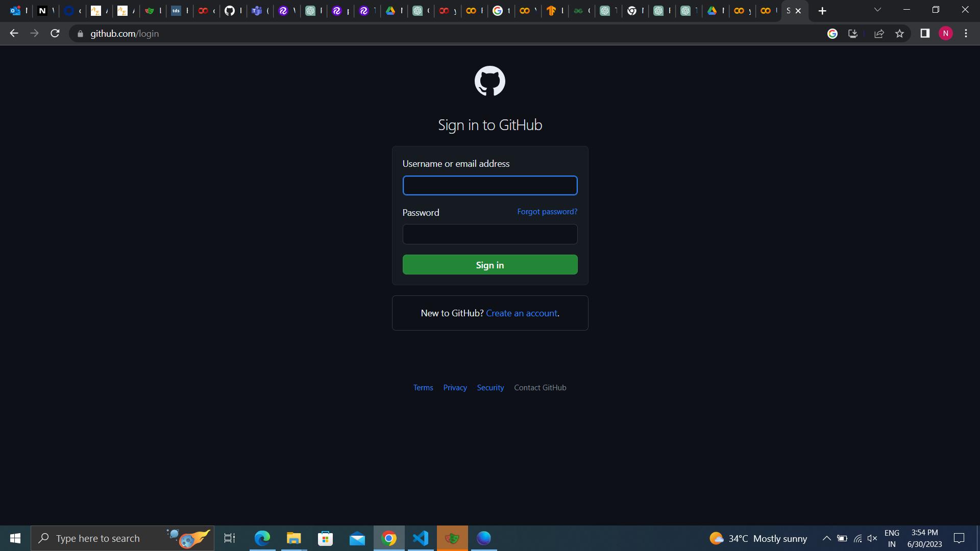Viewport: 980px width, 551px height.
Task: Switch the ENG IN input language
Action: 892,538
